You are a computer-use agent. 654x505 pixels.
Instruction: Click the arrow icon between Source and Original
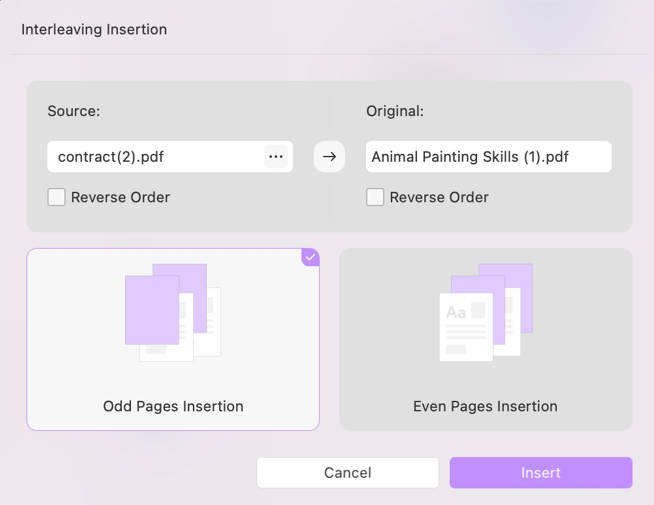coord(329,157)
